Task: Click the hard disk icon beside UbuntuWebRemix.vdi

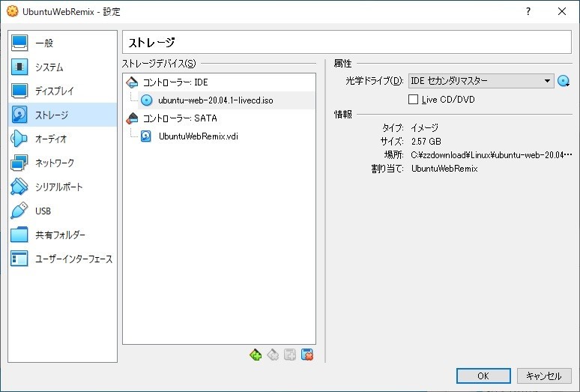Action: click(146, 136)
